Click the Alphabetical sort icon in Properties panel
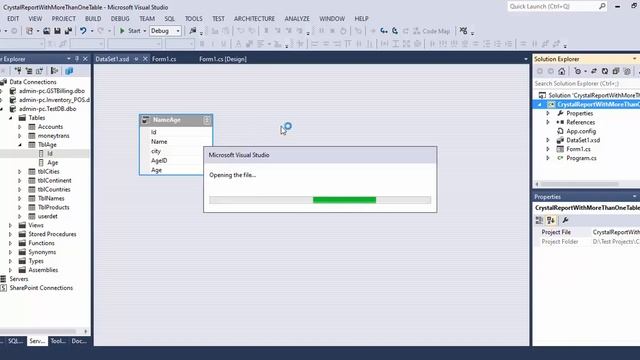 tap(551, 220)
